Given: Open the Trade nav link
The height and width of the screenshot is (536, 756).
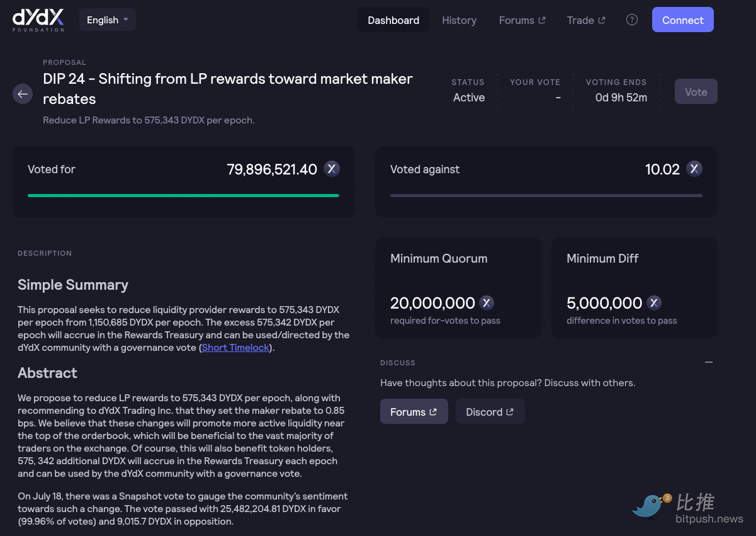Looking at the screenshot, I should (586, 20).
